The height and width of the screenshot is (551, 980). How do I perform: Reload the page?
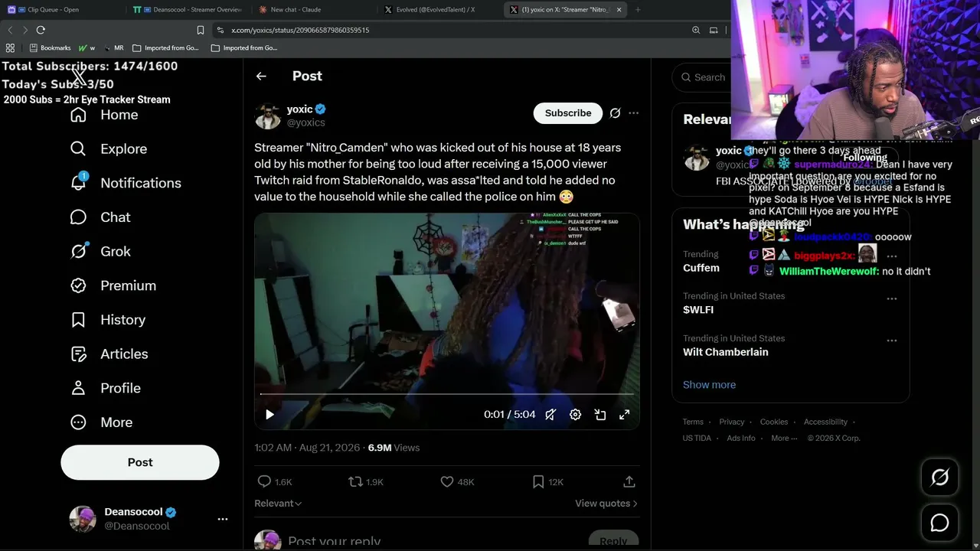click(x=41, y=30)
